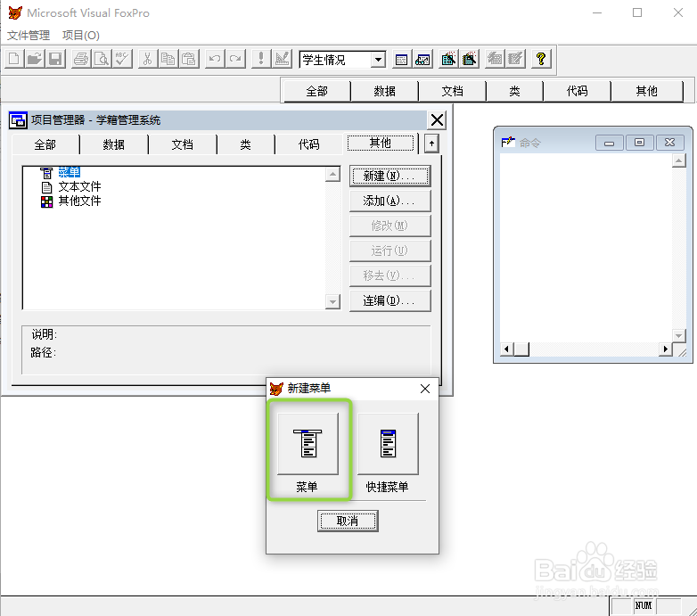This screenshot has width=697, height=616.
Task: Click the Run exclamation toolbar icon
Action: pos(261,59)
